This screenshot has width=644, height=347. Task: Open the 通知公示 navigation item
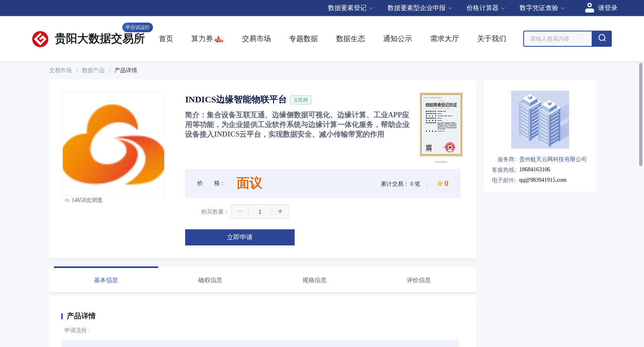point(398,39)
